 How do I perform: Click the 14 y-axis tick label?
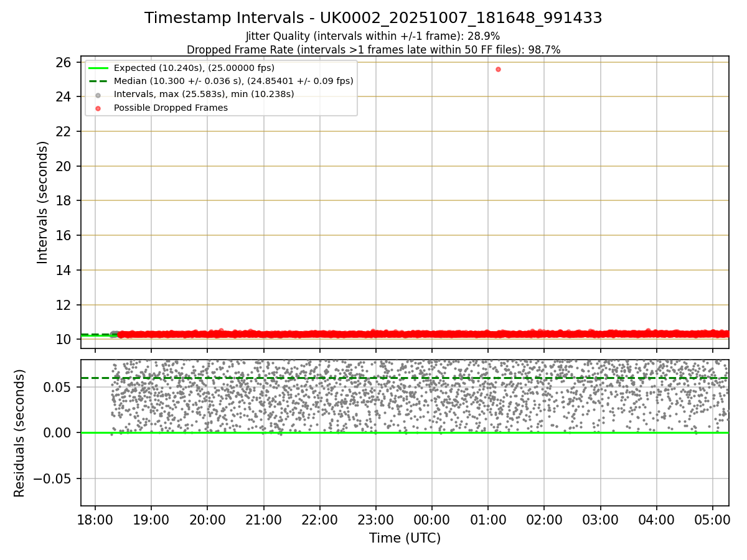pos(63,270)
